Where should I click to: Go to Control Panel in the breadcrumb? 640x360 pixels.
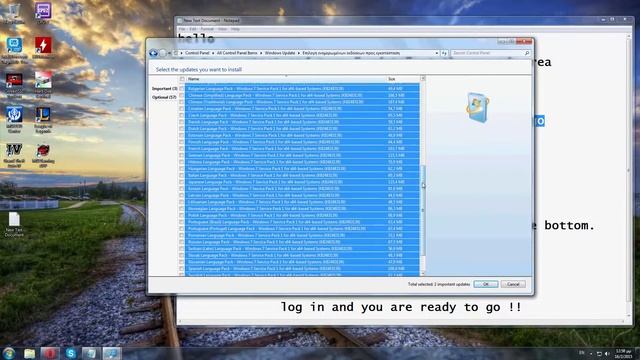[x=197, y=53]
